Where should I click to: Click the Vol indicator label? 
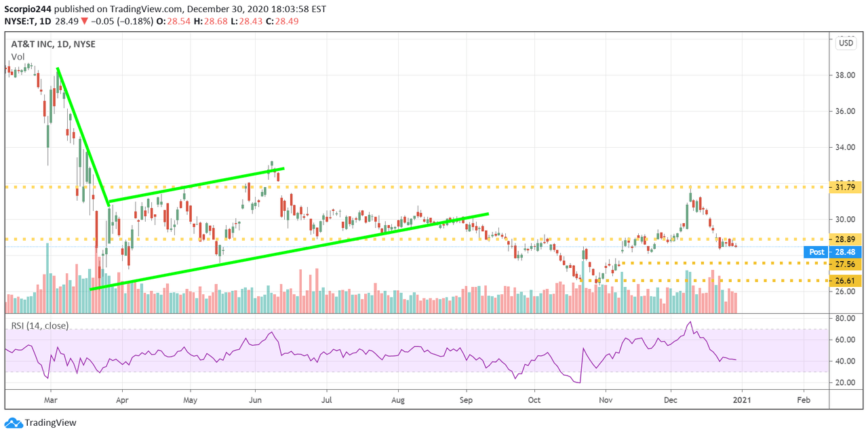17,58
